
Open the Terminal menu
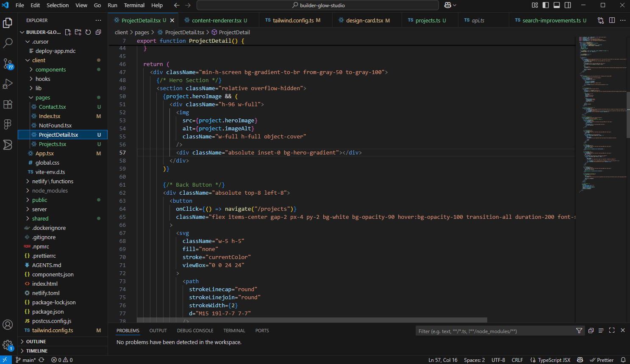tap(134, 5)
